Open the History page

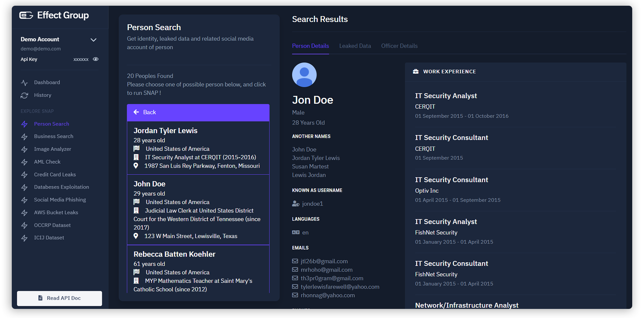pyautogui.click(x=42, y=95)
